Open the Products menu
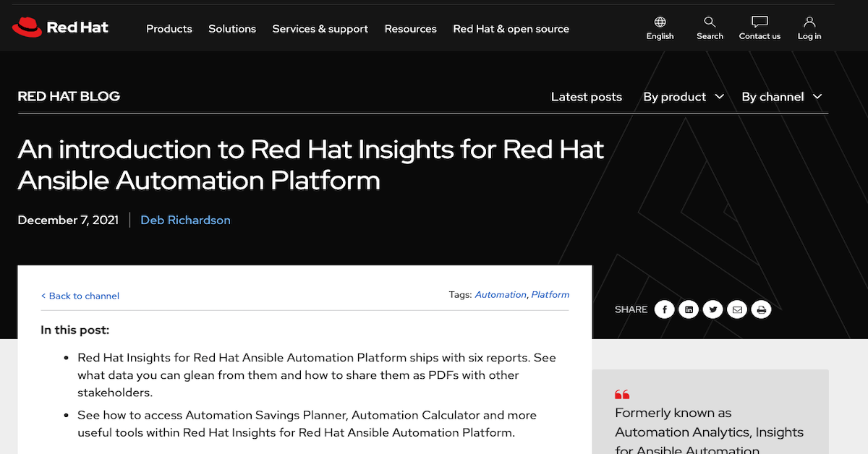Screen dimensions: 868x454 (x=169, y=29)
